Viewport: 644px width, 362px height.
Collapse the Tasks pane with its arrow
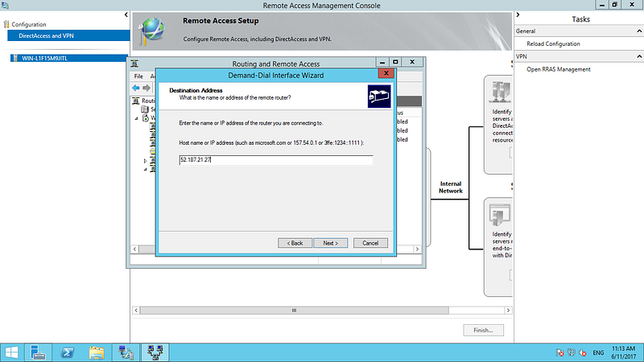(518, 14)
